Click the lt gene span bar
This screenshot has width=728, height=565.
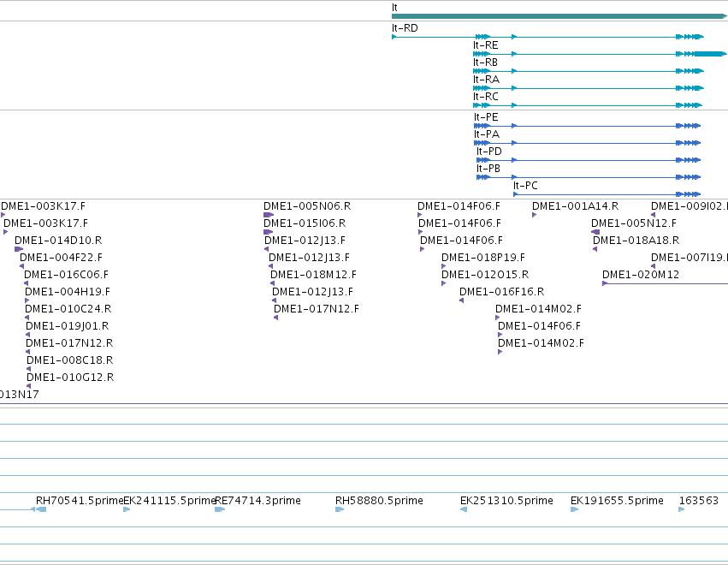559,16
